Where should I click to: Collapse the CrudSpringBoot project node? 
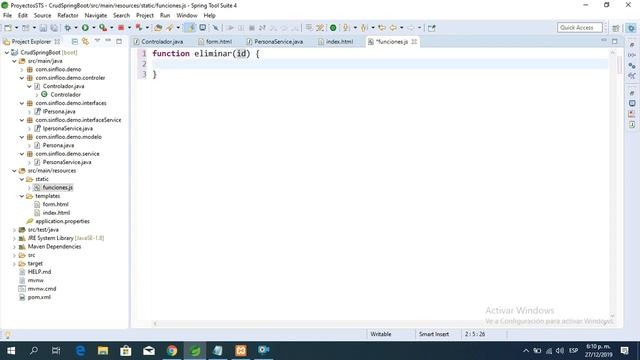[x=7, y=52]
